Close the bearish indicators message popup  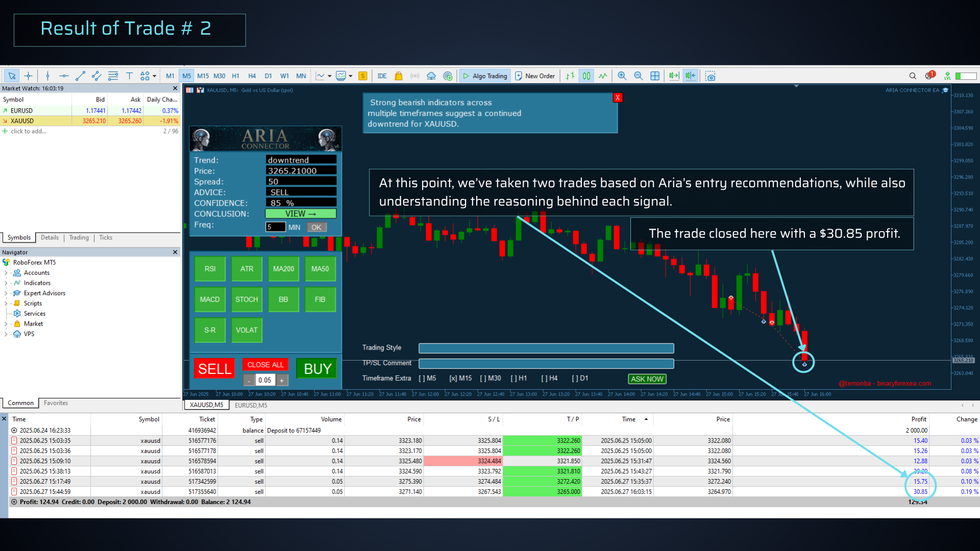tap(618, 97)
